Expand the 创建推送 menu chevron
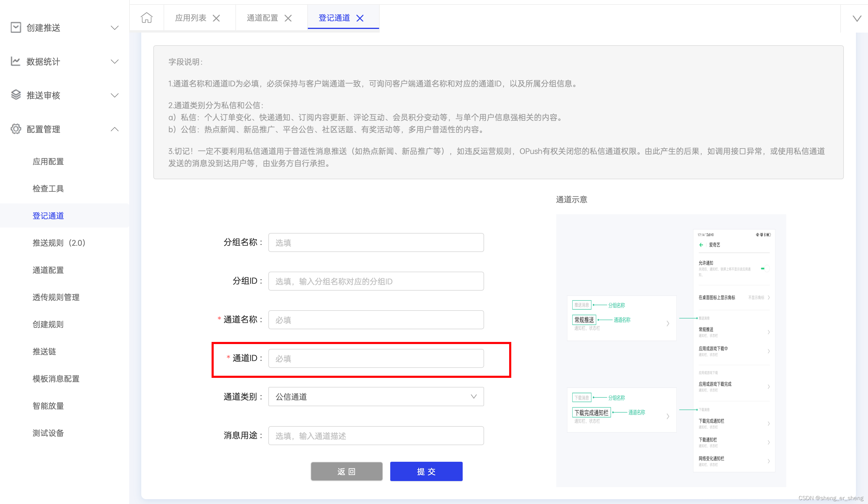The image size is (868, 504). pyautogui.click(x=115, y=27)
